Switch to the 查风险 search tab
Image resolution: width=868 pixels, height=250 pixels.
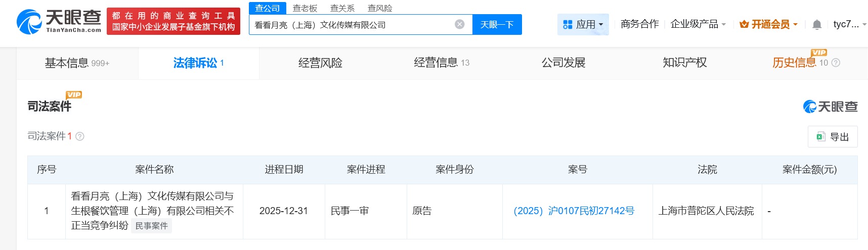coord(380,8)
